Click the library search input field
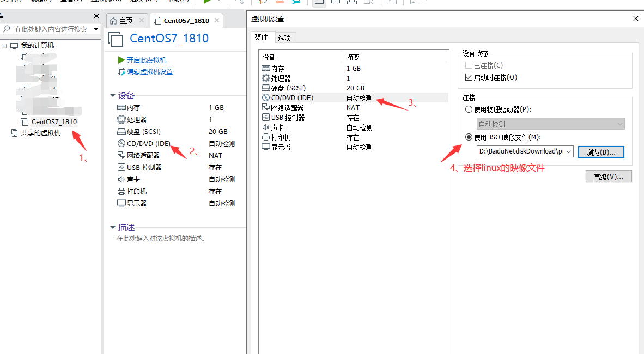Viewport: 644px width, 354px height. pos(51,29)
